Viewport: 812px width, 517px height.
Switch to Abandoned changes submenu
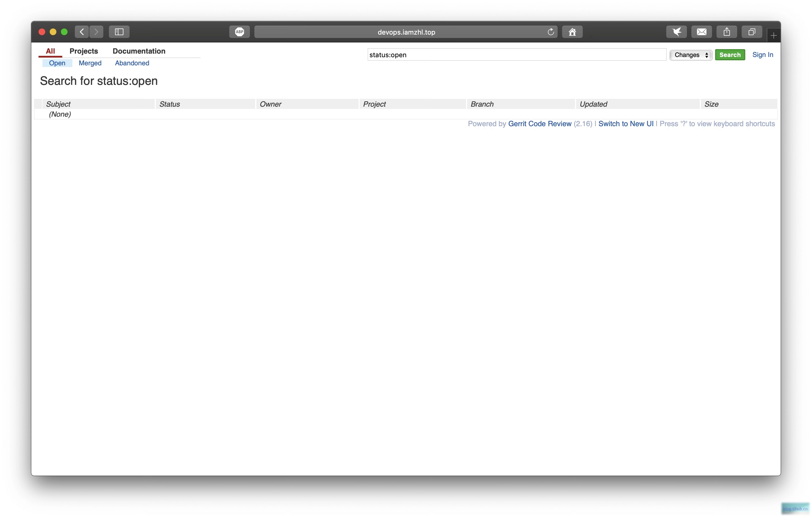[132, 63]
